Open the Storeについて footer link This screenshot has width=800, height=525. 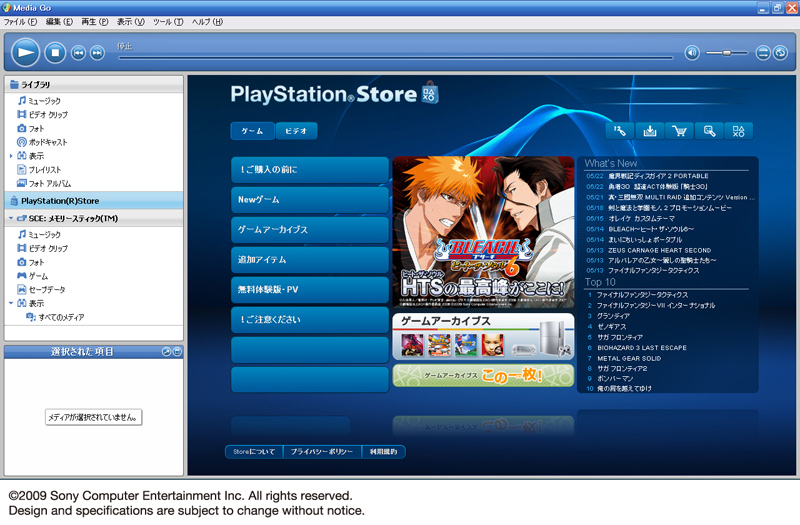tap(254, 452)
